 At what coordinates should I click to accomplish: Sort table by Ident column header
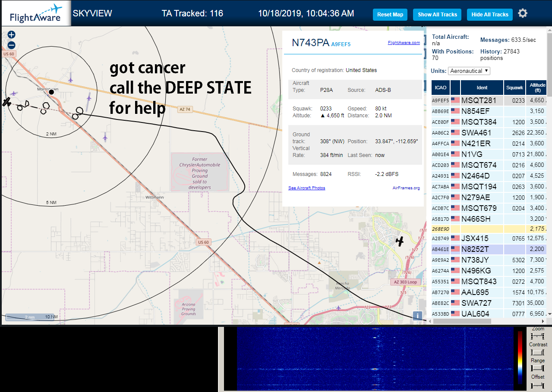(x=482, y=88)
